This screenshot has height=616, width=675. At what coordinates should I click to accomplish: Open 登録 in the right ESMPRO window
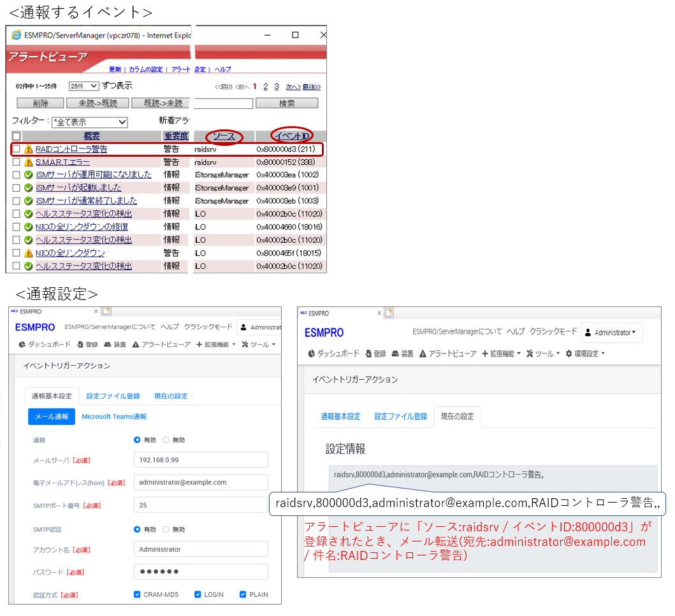click(376, 354)
